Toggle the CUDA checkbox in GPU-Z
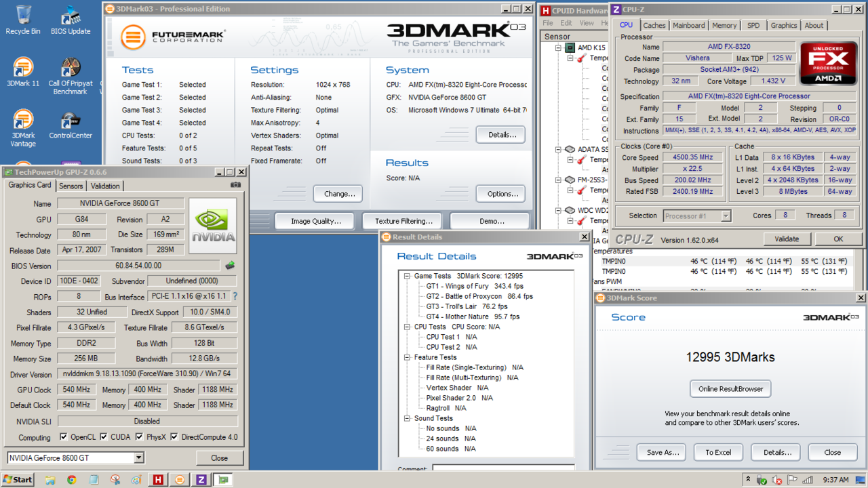This screenshot has width=868, height=488. point(104,437)
